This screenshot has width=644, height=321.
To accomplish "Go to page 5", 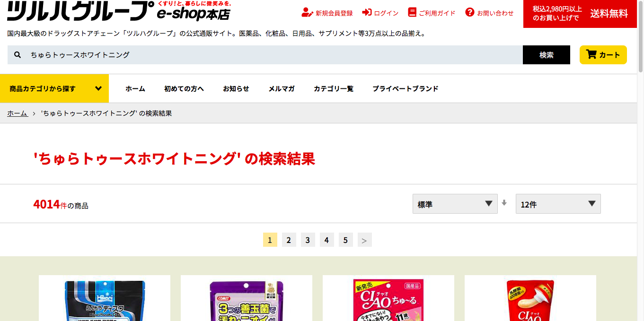I will pos(345,240).
